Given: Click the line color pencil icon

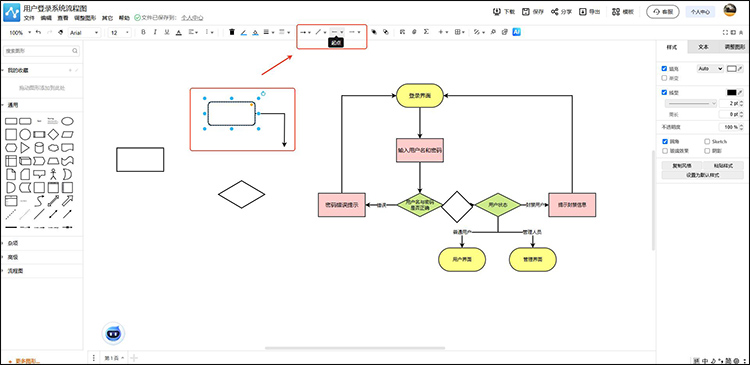Looking at the screenshot, I should [x=243, y=32].
